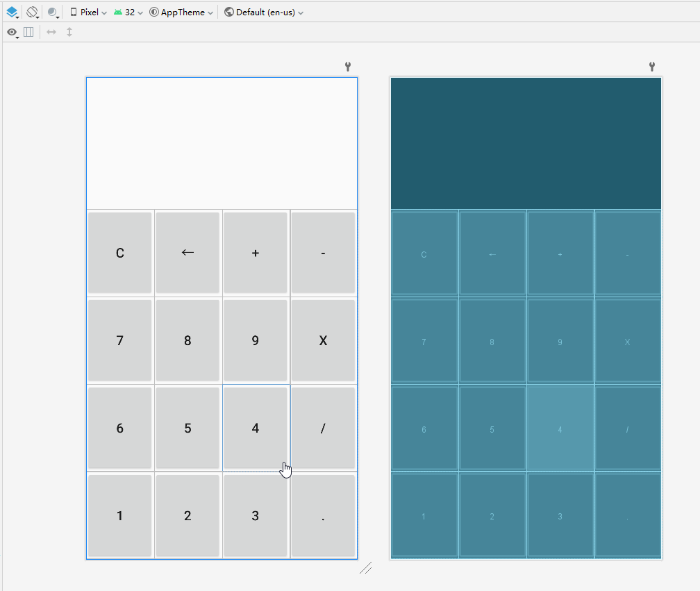Click the vertical expand arrow icon
The image size is (700, 591).
click(x=69, y=32)
